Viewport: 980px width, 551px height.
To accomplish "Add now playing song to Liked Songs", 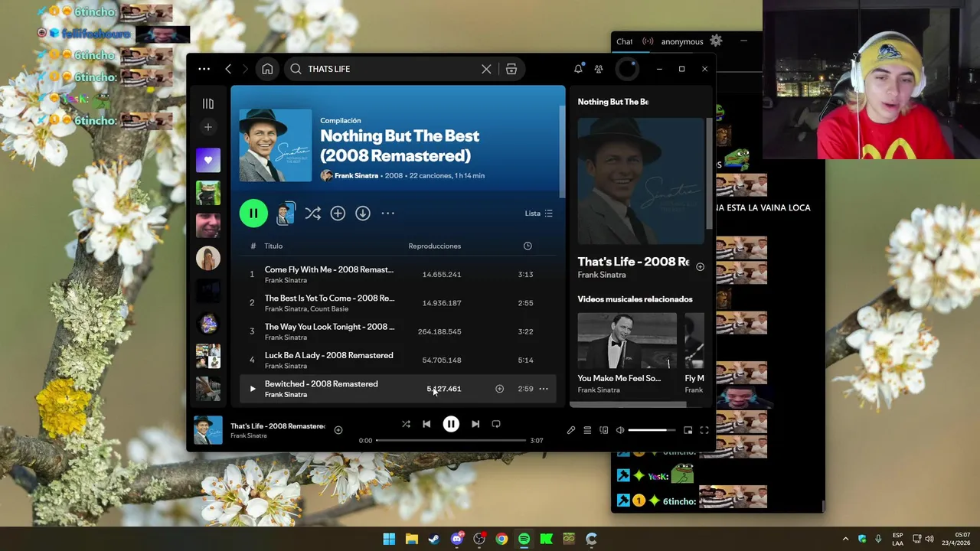I will (338, 430).
